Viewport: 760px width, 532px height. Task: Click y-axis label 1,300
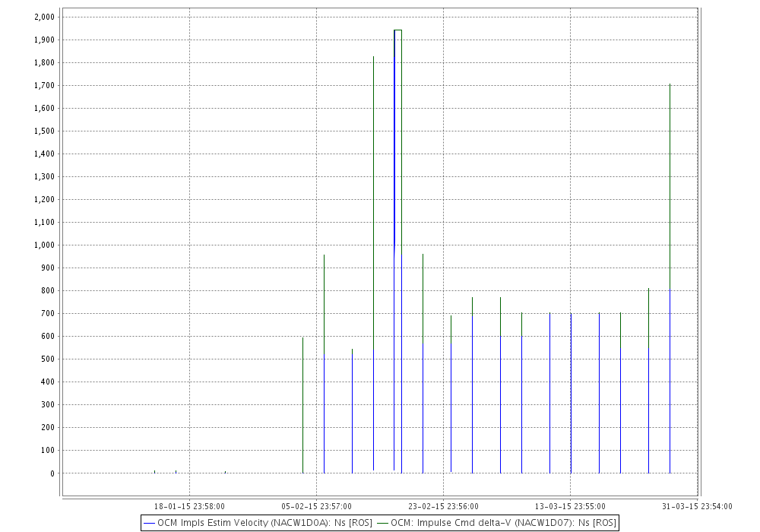tap(44, 176)
